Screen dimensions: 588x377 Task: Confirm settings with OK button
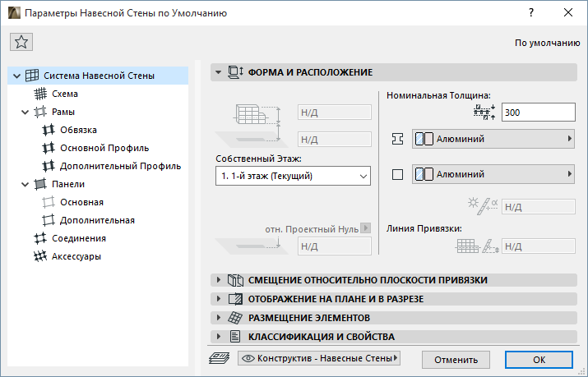pyautogui.click(x=539, y=360)
